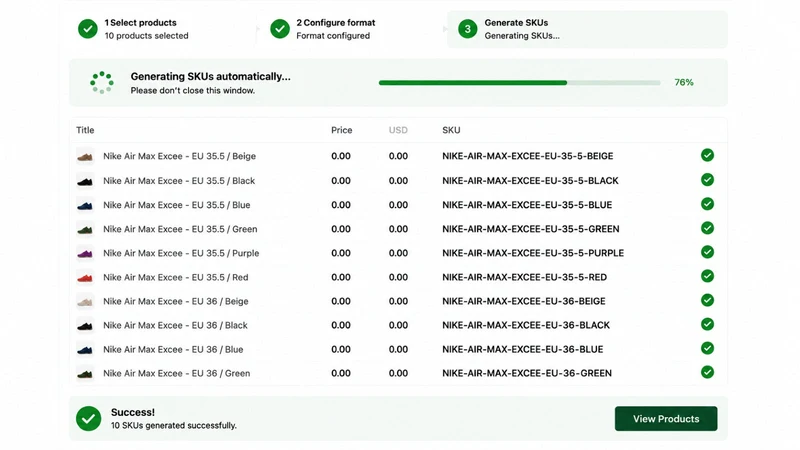This screenshot has height=450, width=800.
Task: Select title Nike Air Max Excee - EU 36 / Blue
Action: tap(173, 349)
